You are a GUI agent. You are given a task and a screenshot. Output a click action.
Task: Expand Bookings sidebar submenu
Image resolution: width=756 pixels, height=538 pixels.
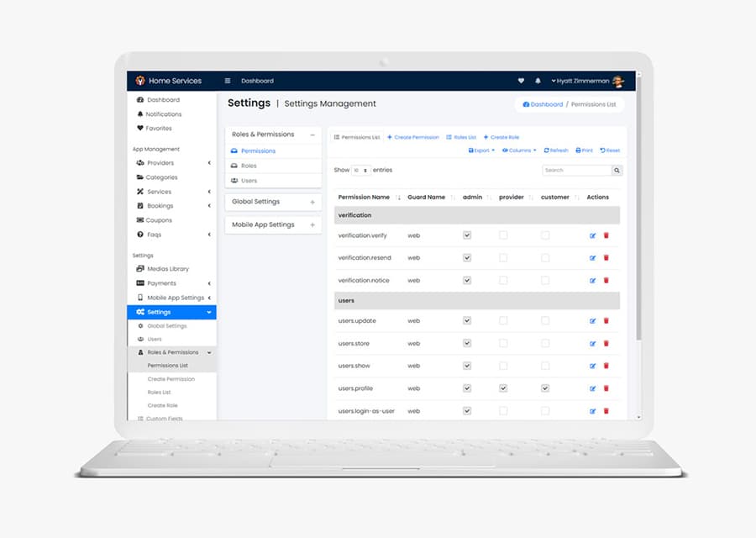[209, 206]
